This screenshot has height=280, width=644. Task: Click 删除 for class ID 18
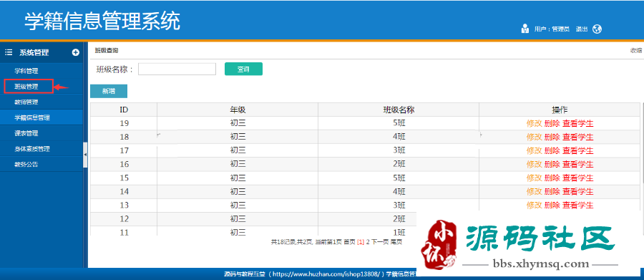(x=552, y=137)
